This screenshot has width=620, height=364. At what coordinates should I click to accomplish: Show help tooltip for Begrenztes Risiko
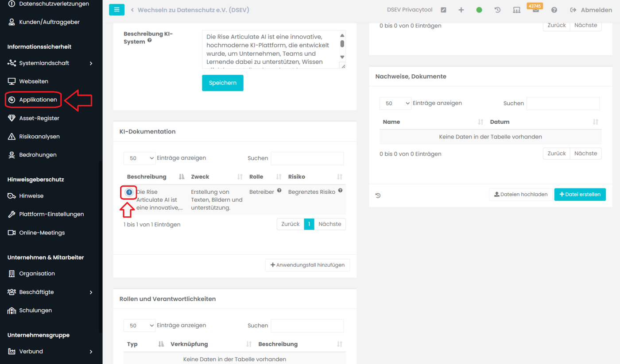[340, 191]
